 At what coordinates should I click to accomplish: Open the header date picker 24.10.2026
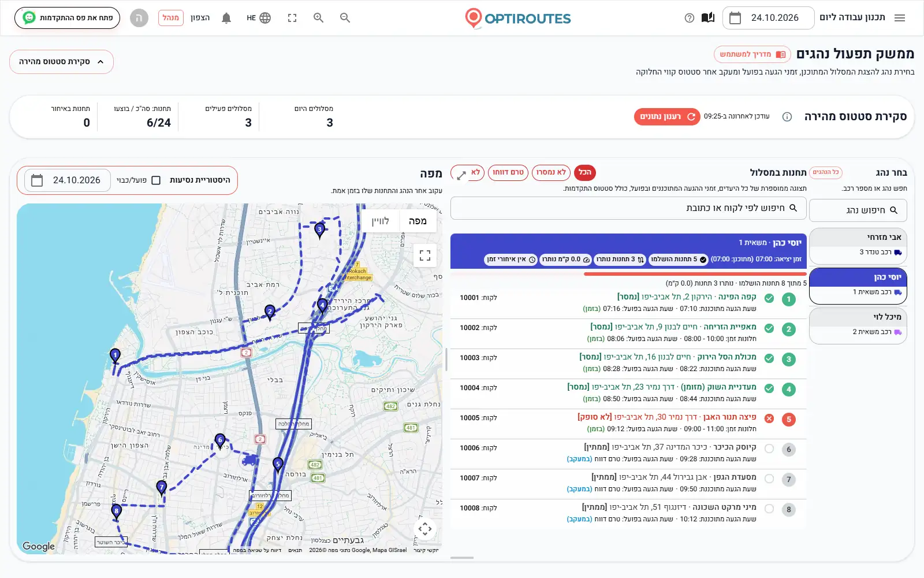point(768,18)
